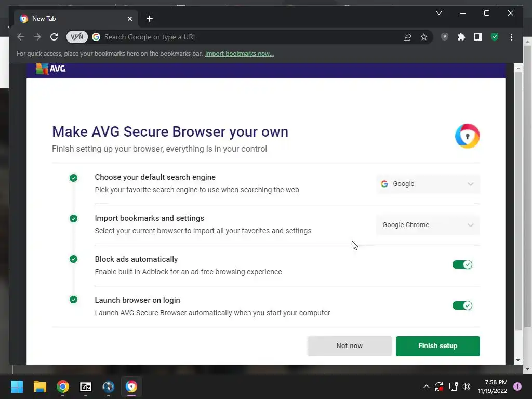This screenshot has height=399, width=532.
Task: Open the import browser dropdown showing Google Chrome
Action: tap(428, 225)
